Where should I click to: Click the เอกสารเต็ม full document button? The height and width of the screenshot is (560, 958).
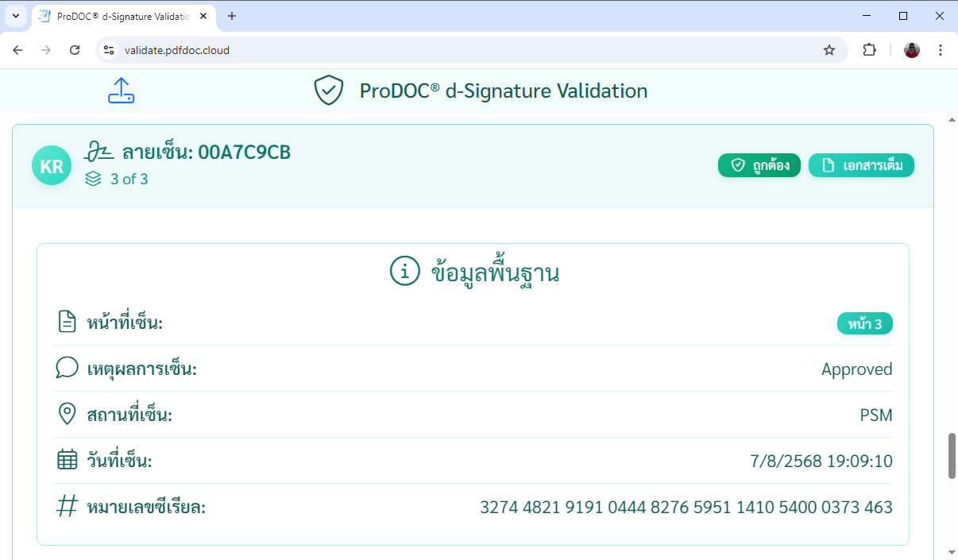[x=861, y=165]
